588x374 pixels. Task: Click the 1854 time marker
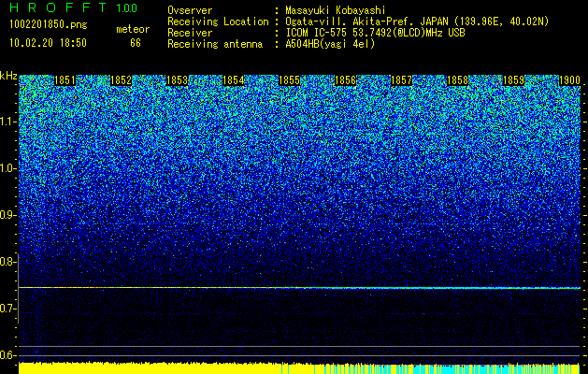click(x=233, y=80)
